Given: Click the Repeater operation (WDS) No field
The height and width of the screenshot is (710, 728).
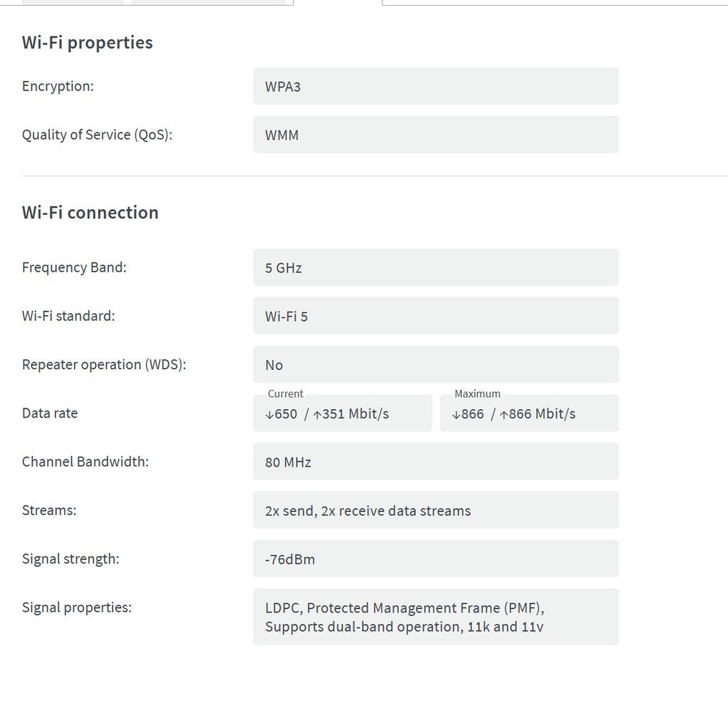Looking at the screenshot, I should (435, 364).
